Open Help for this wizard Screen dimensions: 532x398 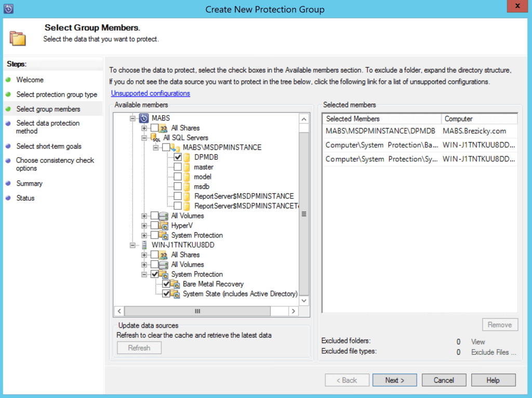493,380
